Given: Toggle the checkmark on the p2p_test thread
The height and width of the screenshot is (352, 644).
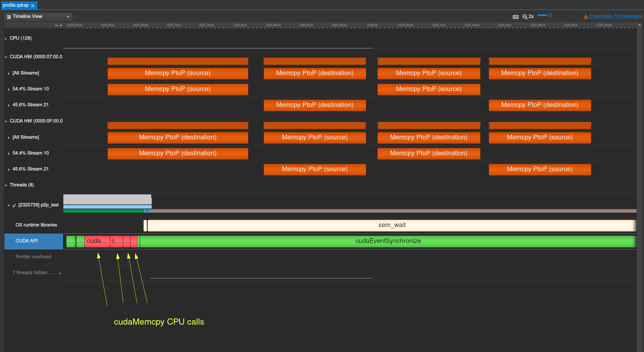Looking at the screenshot, I should pyautogui.click(x=14, y=205).
